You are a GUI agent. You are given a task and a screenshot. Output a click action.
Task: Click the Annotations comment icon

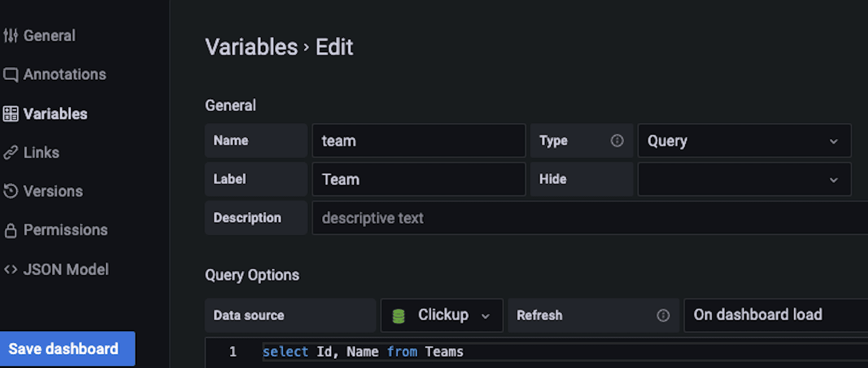[x=10, y=74]
